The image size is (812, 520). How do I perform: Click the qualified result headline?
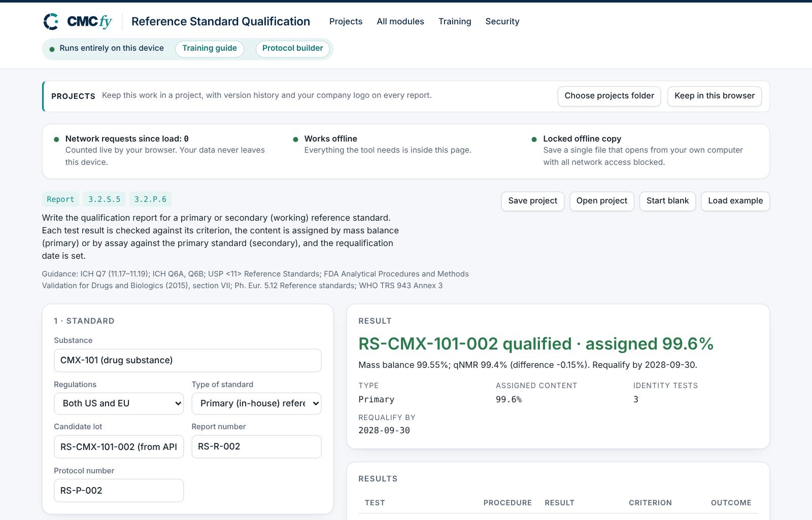pos(536,344)
